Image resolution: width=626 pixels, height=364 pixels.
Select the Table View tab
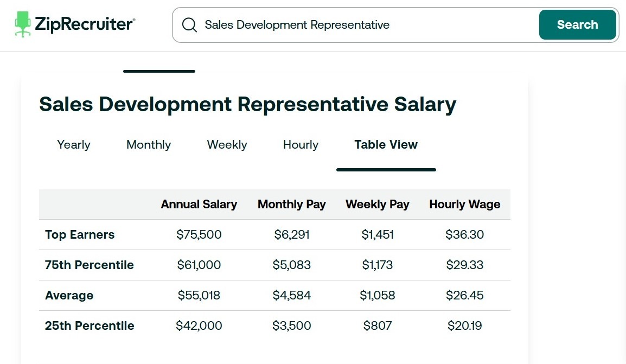(x=386, y=145)
